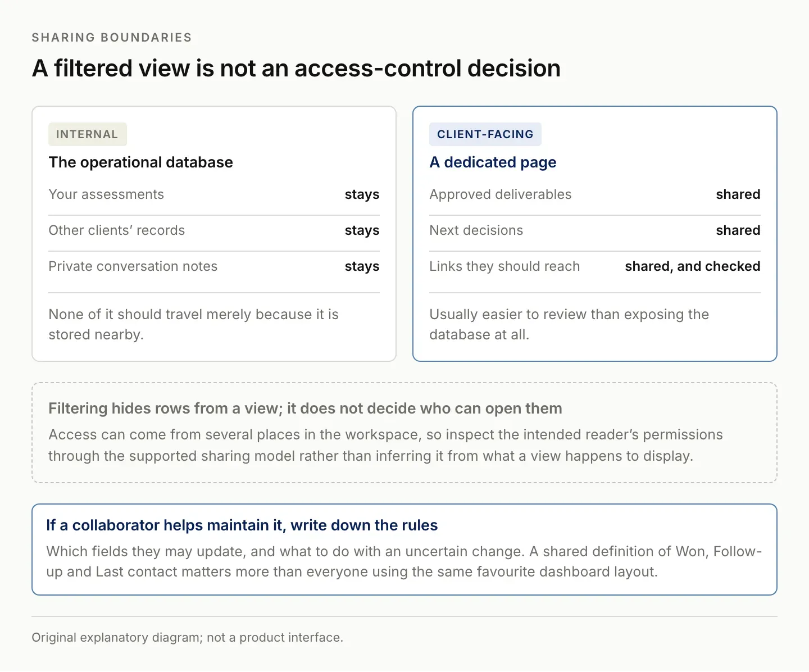
Task: Click the 'Next decisions' row label
Action: 476,230
